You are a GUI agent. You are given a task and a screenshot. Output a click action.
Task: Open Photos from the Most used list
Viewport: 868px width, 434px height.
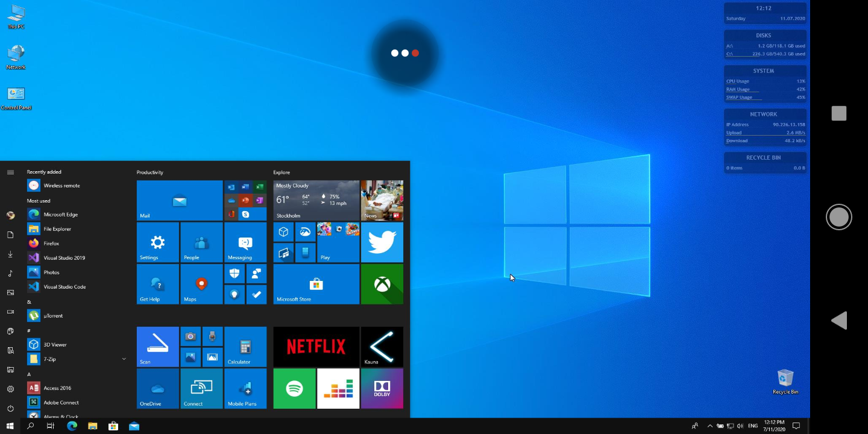pos(77,272)
